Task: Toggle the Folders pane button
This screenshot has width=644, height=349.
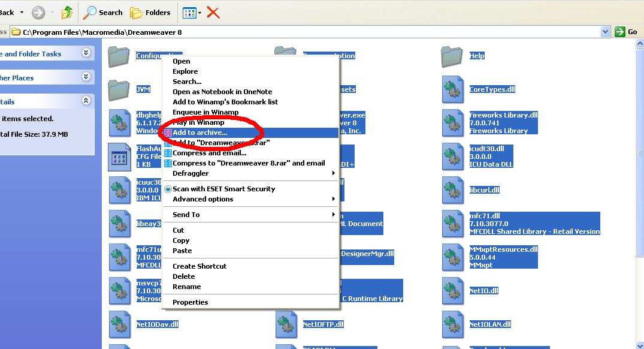Action: (150, 13)
